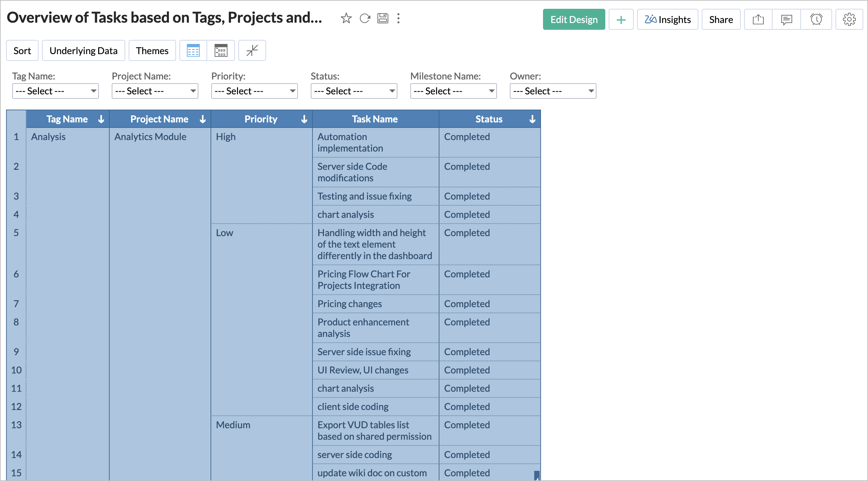
Task: Switch to the dark summary table view
Action: pos(221,51)
